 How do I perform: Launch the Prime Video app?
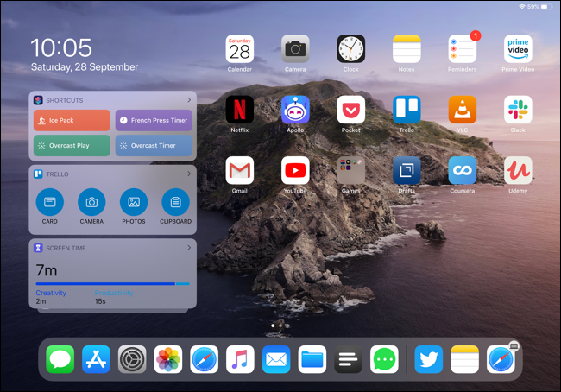click(x=518, y=48)
